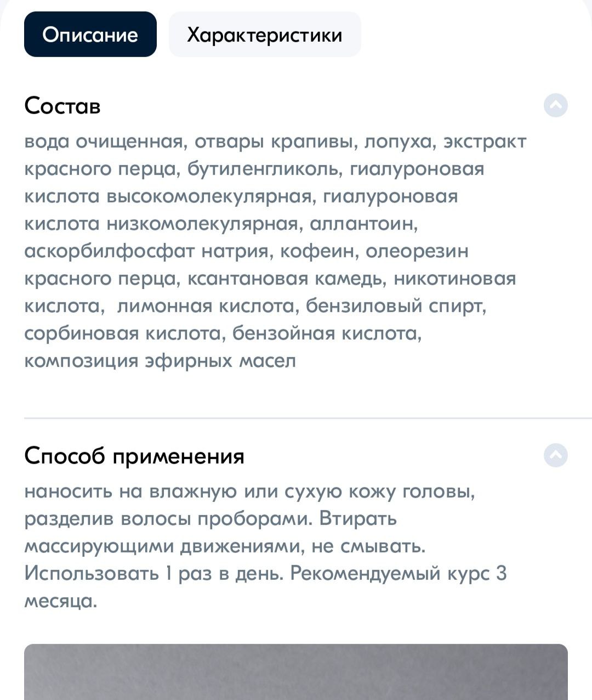Collapse the Способ применения section chevron
592x700 pixels.
point(555,455)
